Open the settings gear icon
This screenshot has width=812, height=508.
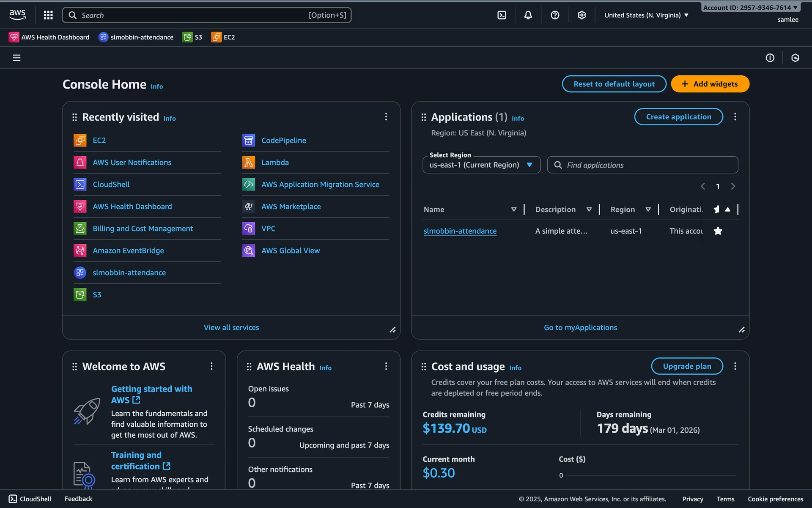[x=582, y=15]
